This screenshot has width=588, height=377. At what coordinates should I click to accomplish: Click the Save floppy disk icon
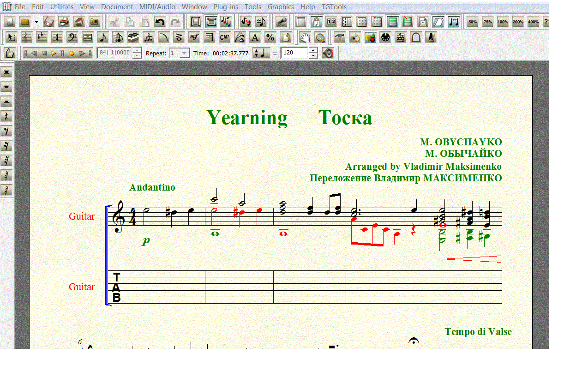point(48,22)
